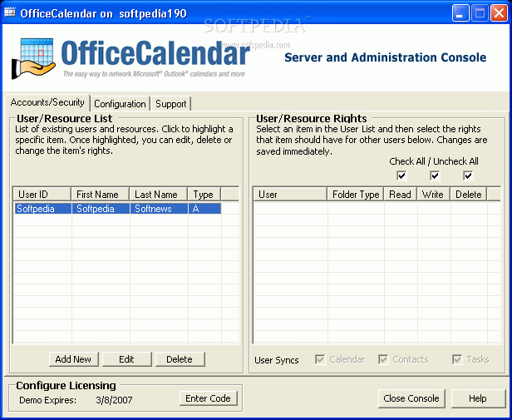
Task: Toggle the Check All box above Delete
Action: coord(468,175)
